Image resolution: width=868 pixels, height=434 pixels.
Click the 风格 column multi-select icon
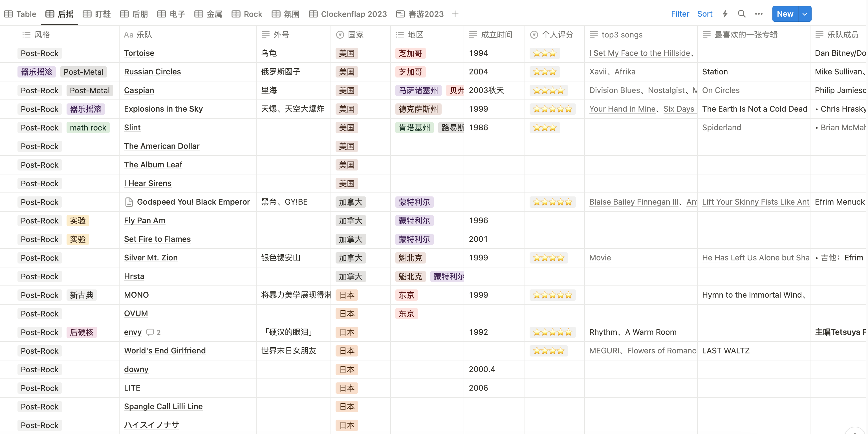tap(26, 35)
